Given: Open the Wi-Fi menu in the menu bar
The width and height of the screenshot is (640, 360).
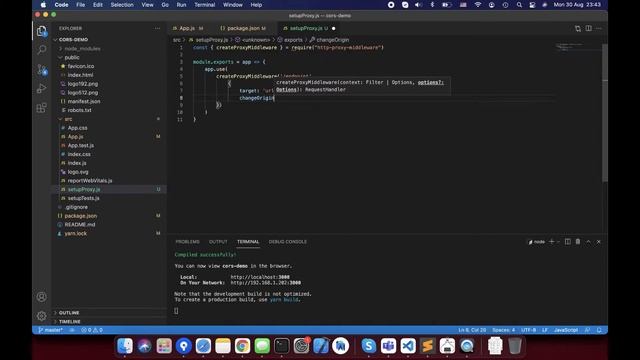Looking at the screenshot, I should click(x=478, y=5).
